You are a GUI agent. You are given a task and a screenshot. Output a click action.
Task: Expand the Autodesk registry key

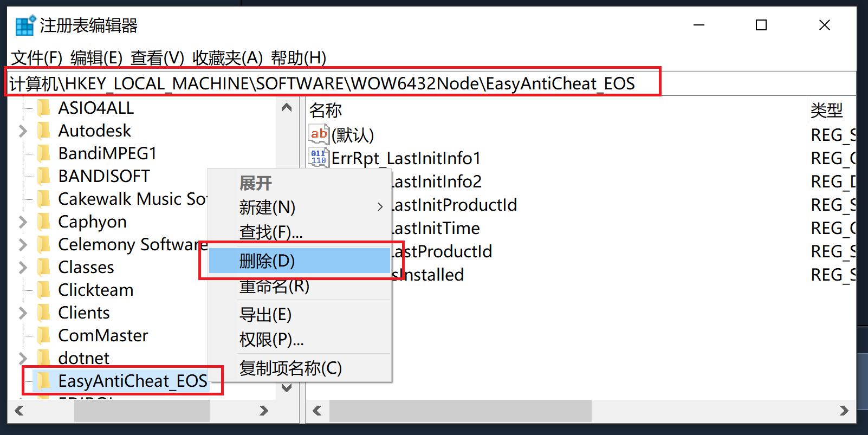click(x=23, y=131)
